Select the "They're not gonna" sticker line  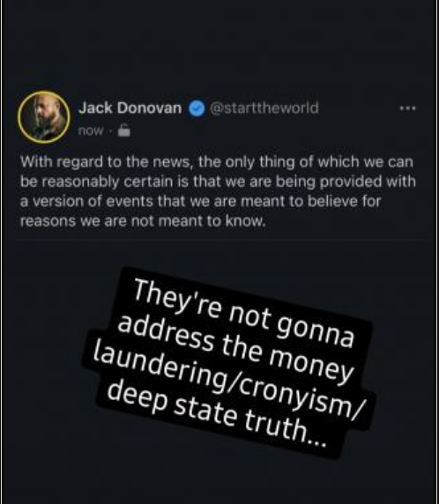pyautogui.click(x=244, y=314)
